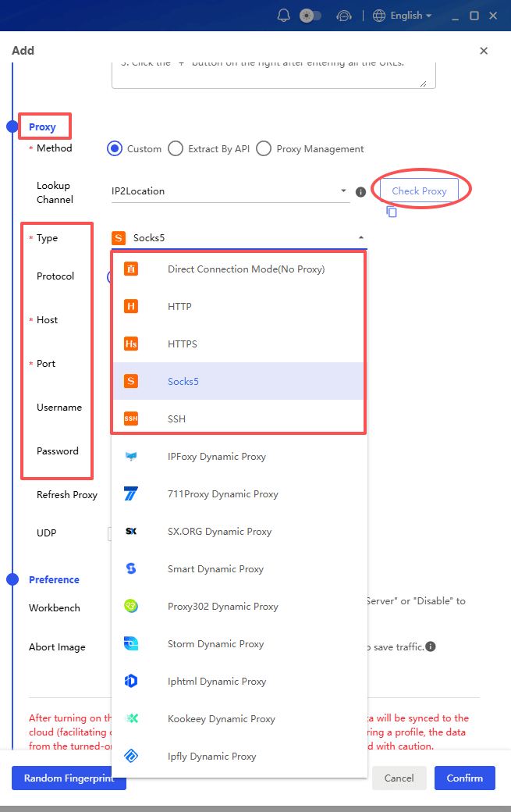
Task: Click the Cancel button
Action: [x=399, y=778]
